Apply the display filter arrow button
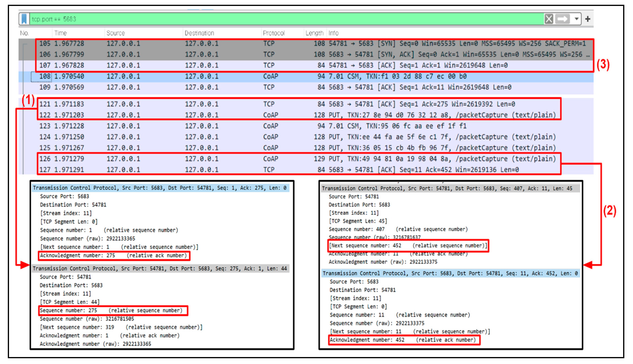633x364 pixels. [562, 19]
